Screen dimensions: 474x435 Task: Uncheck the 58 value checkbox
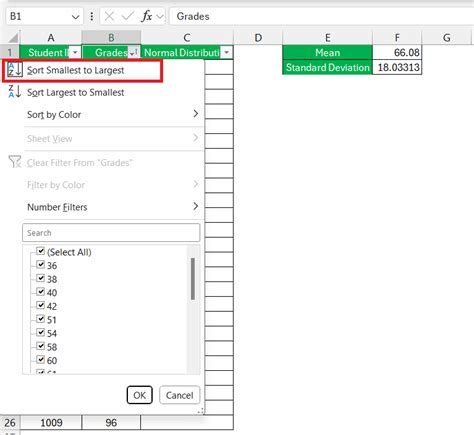click(40, 346)
